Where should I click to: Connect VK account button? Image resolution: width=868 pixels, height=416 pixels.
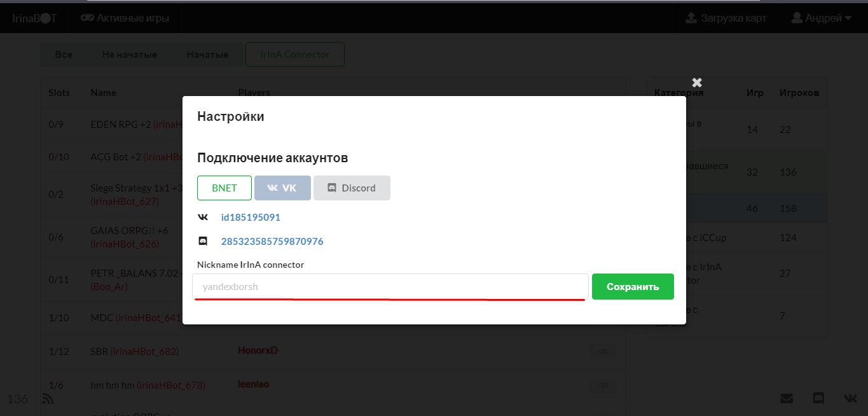[282, 188]
